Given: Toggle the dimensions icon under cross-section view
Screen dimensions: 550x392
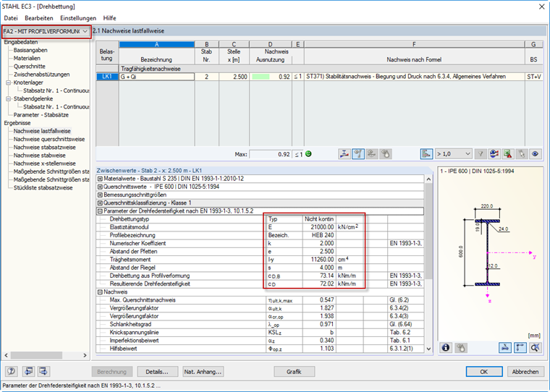Looking at the screenshot, I should point(520,347).
